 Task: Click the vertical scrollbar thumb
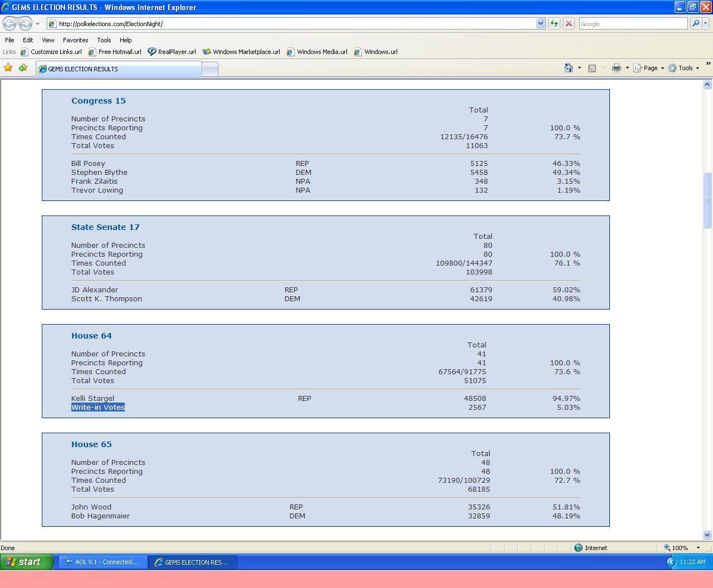pyautogui.click(x=707, y=200)
